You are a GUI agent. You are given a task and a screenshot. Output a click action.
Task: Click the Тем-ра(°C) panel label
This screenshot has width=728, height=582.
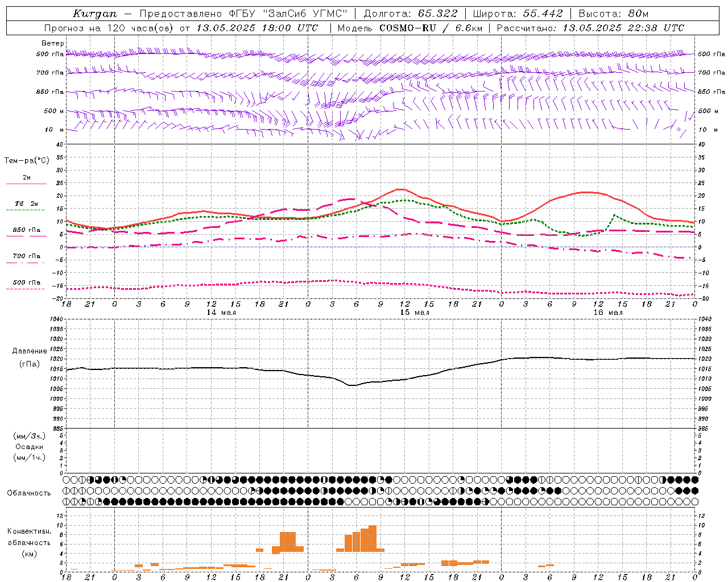27,161
